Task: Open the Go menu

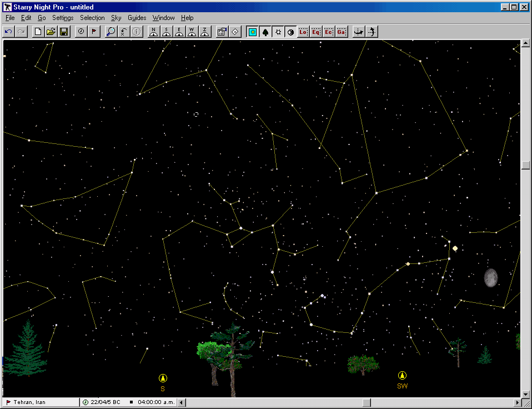Action: pyautogui.click(x=42, y=18)
